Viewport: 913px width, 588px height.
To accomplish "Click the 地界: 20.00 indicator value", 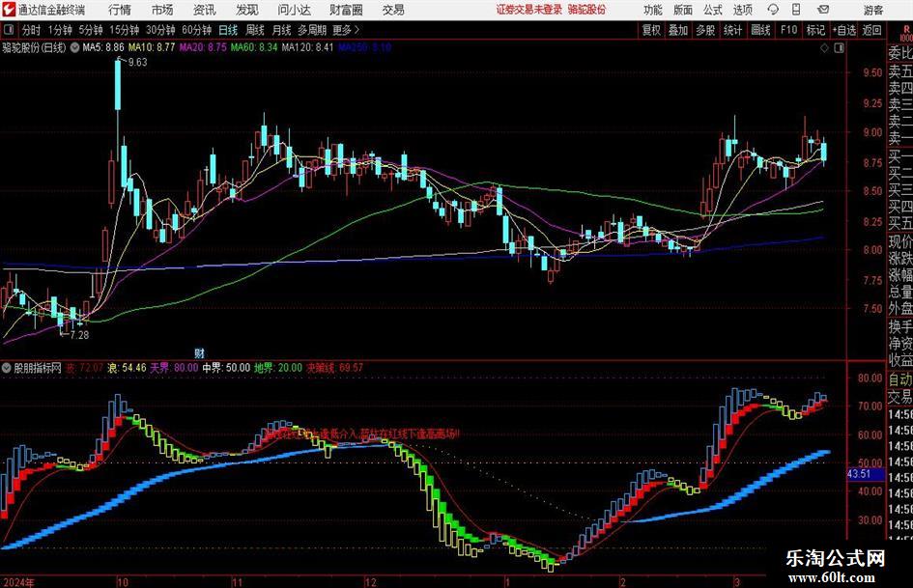I will (278, 368).
